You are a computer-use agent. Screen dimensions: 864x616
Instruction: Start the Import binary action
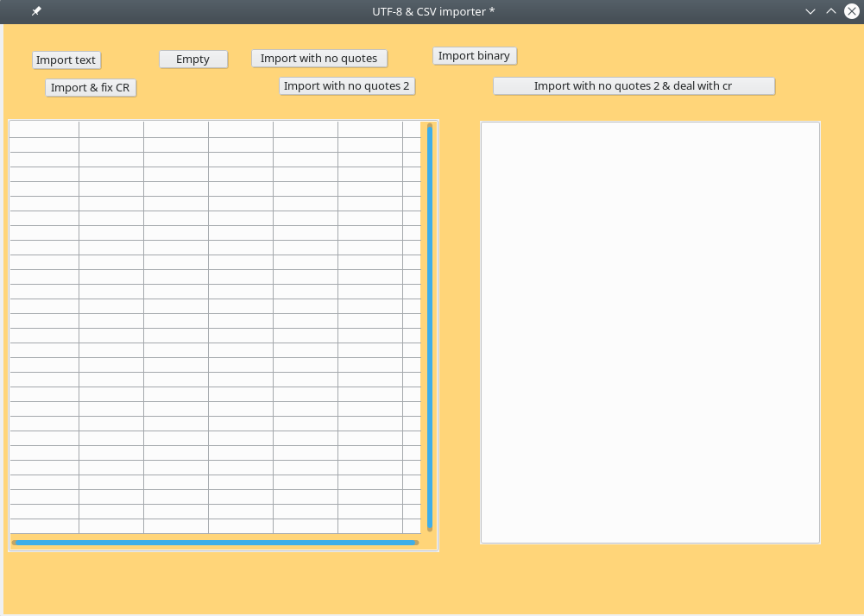[x=474, y=55]
